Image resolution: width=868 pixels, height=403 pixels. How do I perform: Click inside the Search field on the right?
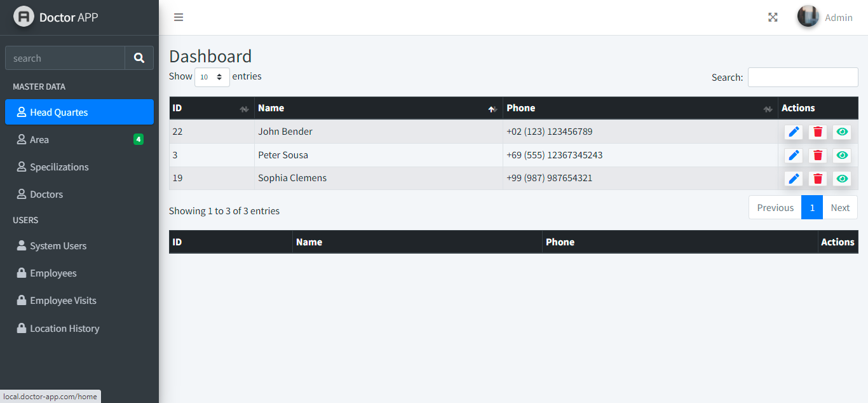[803, 77]
